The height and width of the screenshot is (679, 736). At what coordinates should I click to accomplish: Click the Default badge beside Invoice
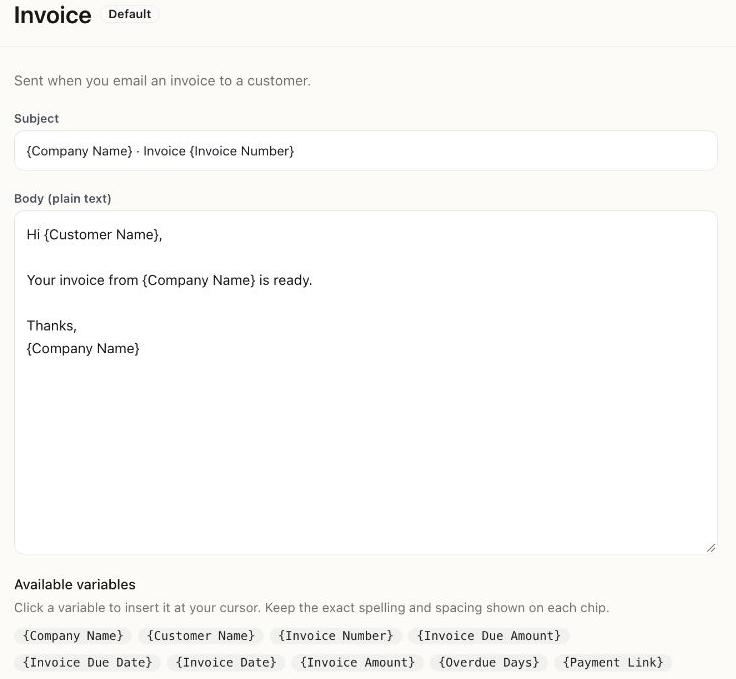[x=130, y=14]
